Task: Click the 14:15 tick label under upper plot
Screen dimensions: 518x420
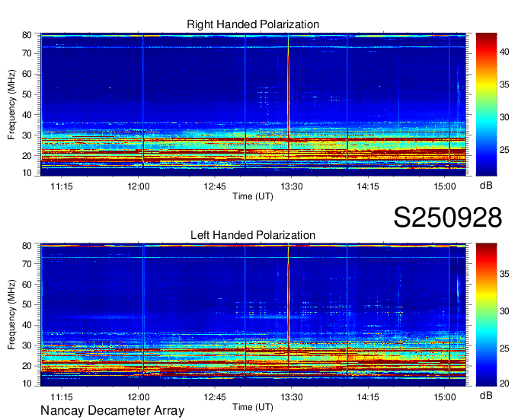Action: click(368, 186)
